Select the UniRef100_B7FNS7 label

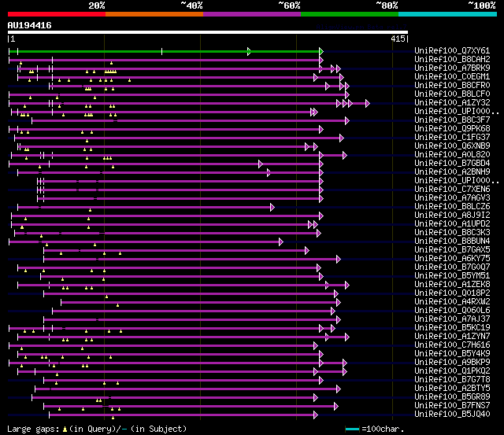[452, 406]
